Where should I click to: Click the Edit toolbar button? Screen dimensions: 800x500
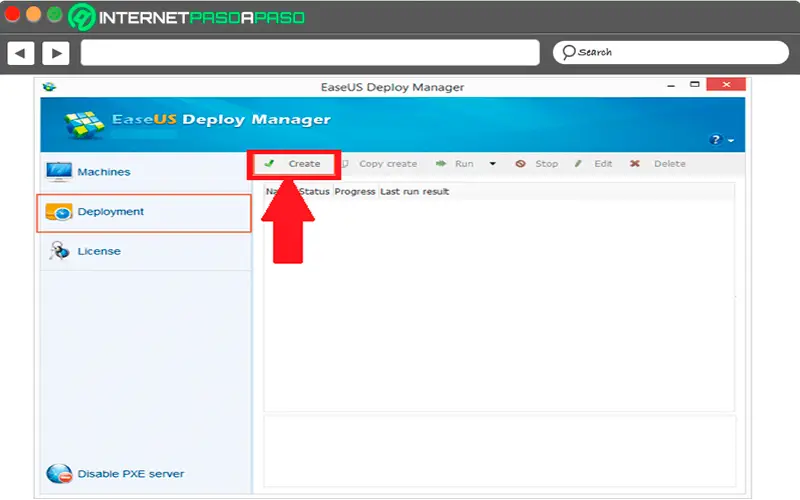click(593, 164)
